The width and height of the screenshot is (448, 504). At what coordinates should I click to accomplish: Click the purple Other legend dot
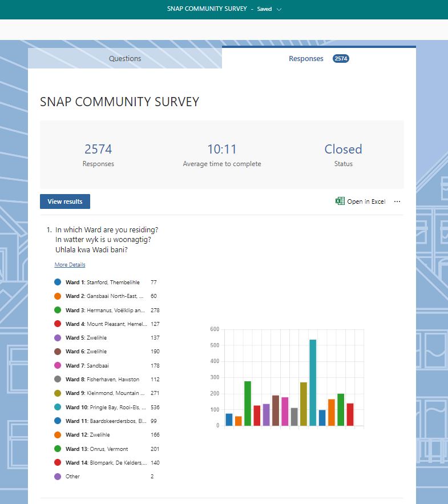point(58,476)
